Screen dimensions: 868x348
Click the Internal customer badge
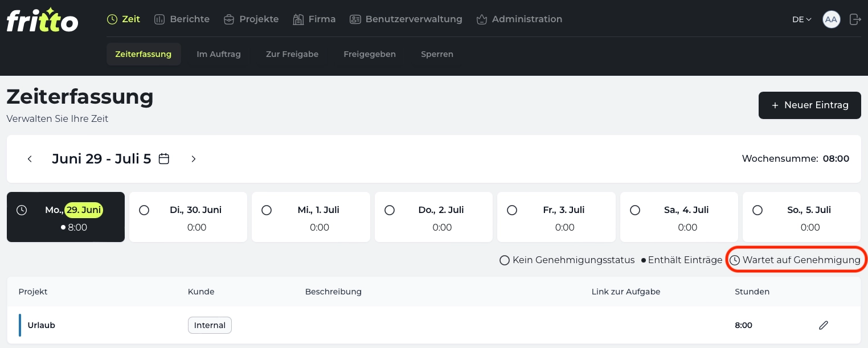(210, 325)
